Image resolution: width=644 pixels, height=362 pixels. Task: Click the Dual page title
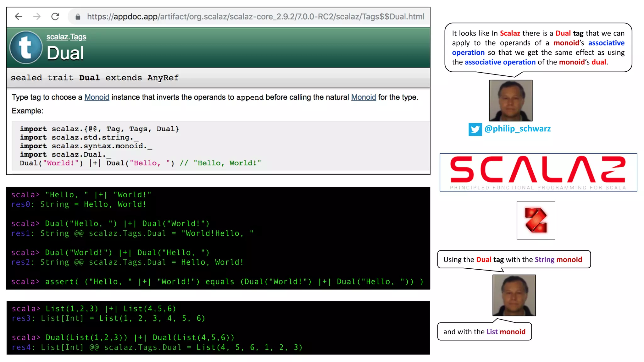click(x=65, y=53)
